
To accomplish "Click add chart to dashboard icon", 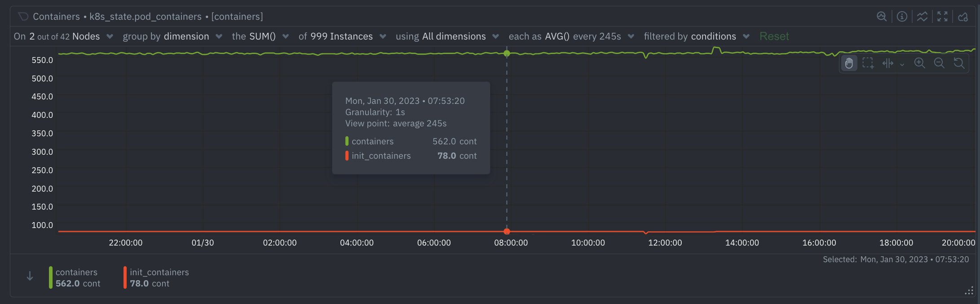I will tap(962, 17).
